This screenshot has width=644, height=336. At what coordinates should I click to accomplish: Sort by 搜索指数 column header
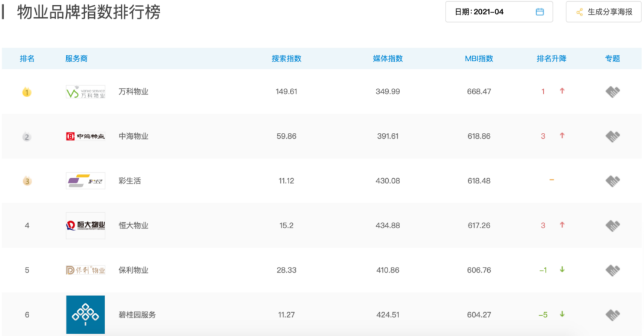point(286,58)
